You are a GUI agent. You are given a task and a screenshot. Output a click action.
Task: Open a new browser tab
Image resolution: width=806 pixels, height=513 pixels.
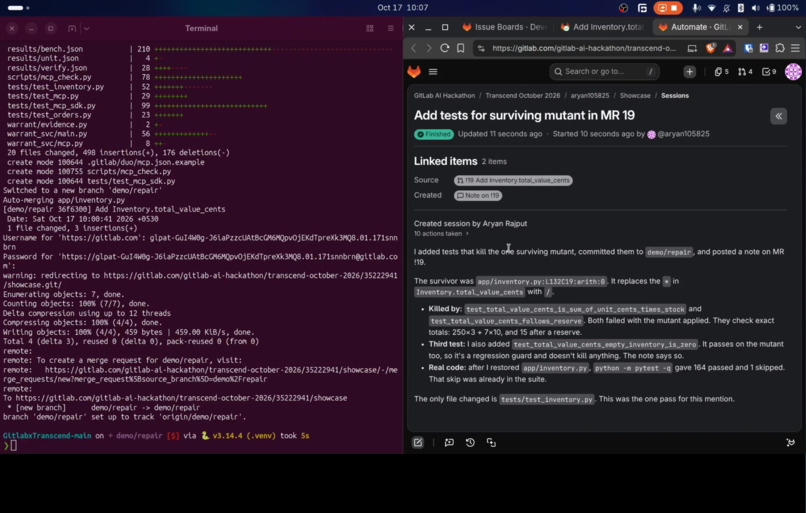759,27
